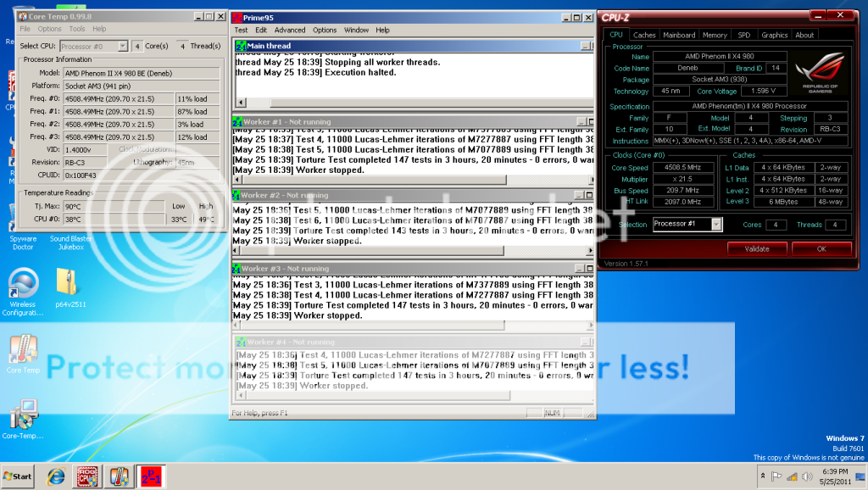Switch to Prime95 via its taskbar icon
868x490 pixels.
(151, 476)
